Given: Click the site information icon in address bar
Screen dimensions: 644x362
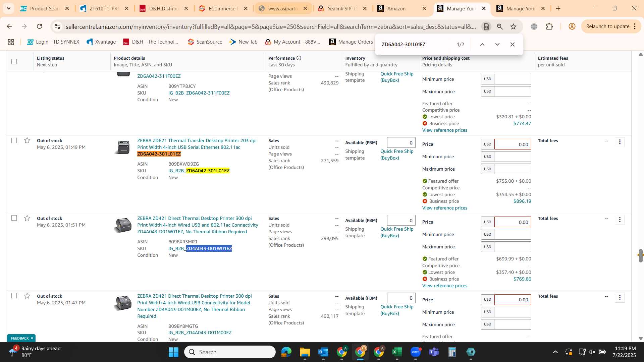Looking at the screenshot, I should [x=57, y=26].
